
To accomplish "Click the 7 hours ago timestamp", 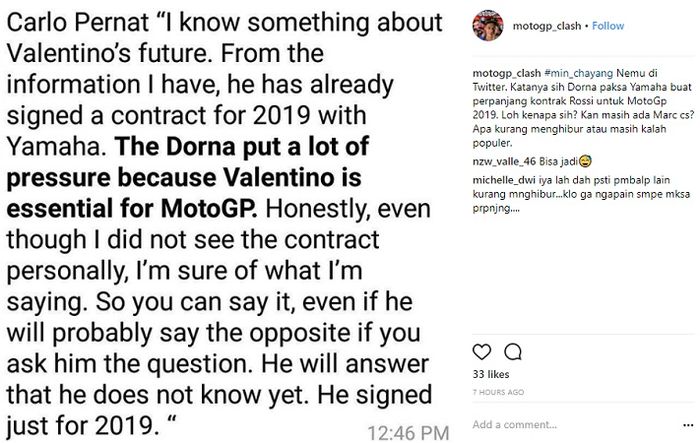I will point(498,392).
